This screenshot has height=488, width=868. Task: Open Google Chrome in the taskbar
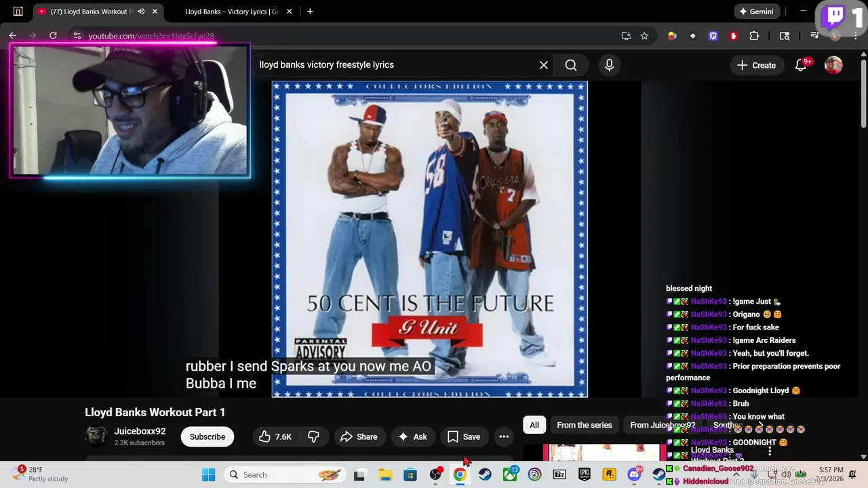460,474
